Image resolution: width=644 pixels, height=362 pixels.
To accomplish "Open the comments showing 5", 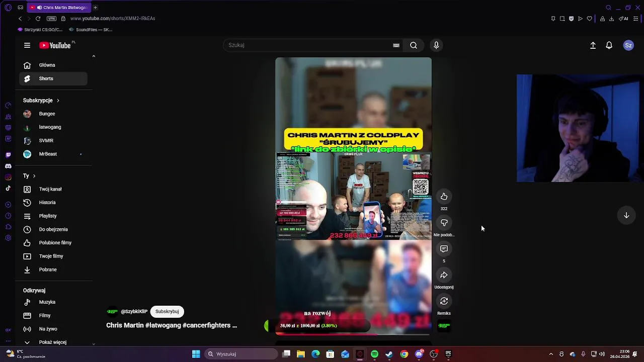I will coord(444,249).
